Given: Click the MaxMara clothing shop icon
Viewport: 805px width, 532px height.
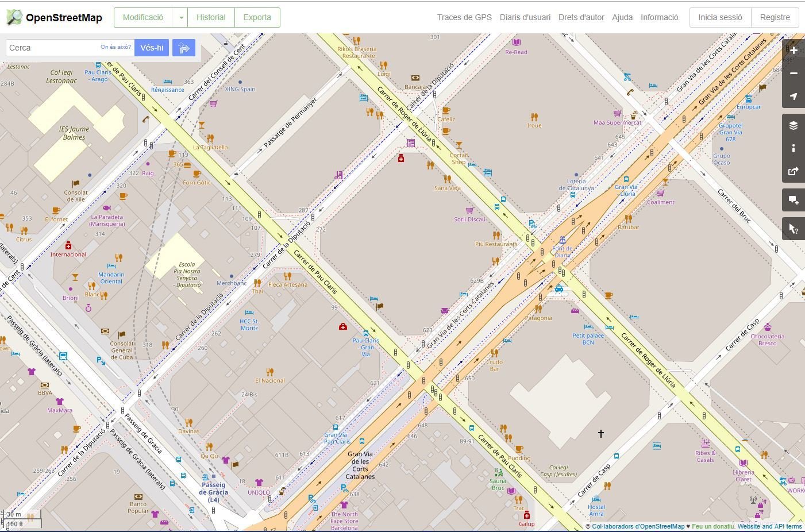Looking at the screenshot, I should [59, 401].
